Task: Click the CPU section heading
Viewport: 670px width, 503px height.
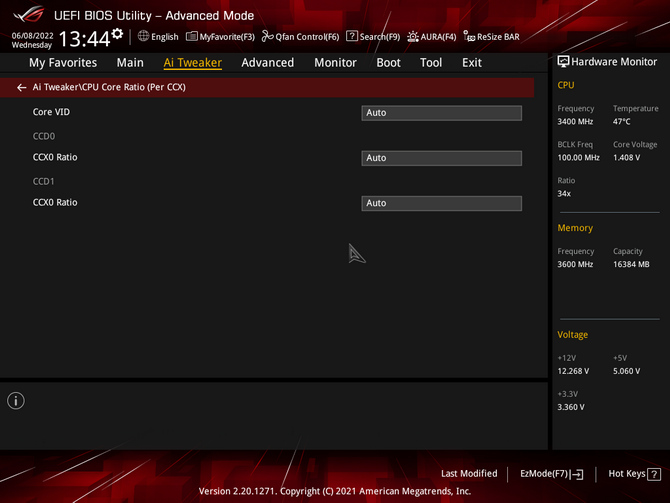Action: pos(566,85)
